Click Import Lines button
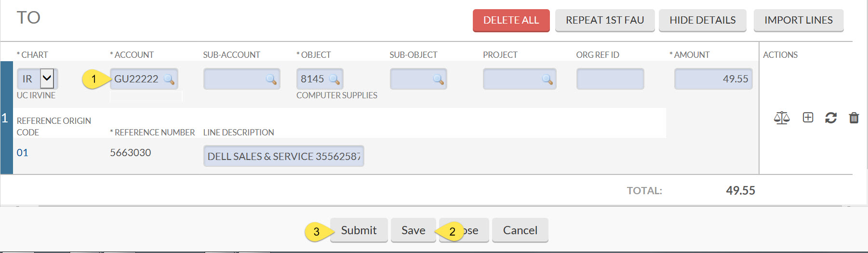Viewport: 868px width, 253px height. click(798, 20)
